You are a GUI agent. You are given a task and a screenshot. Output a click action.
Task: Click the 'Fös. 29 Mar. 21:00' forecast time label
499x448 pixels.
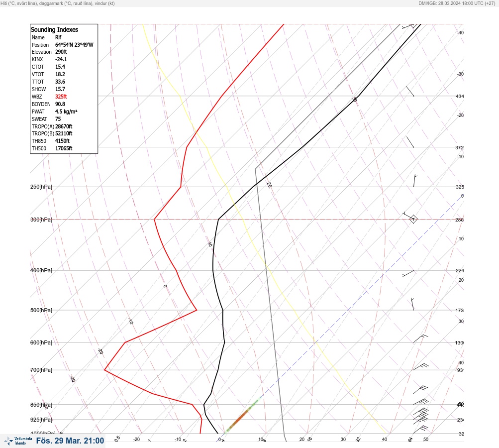(70, 441)
